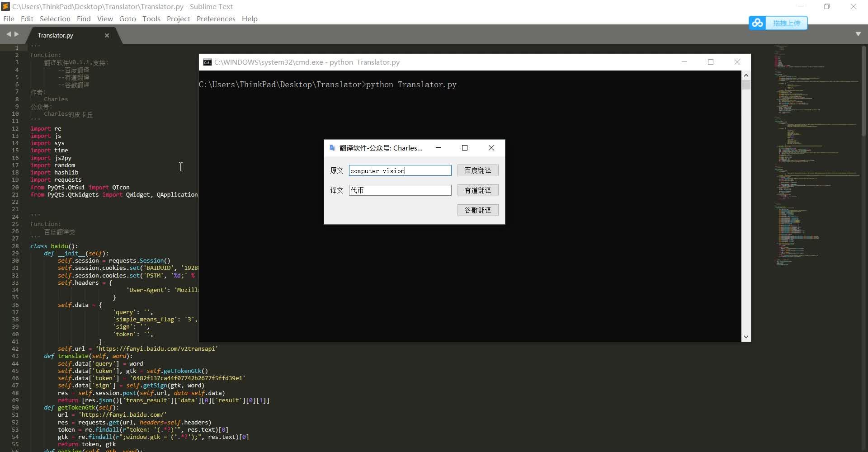Open the Selection menu
This screenshot has width=868, height=452.
coord(55,19)
